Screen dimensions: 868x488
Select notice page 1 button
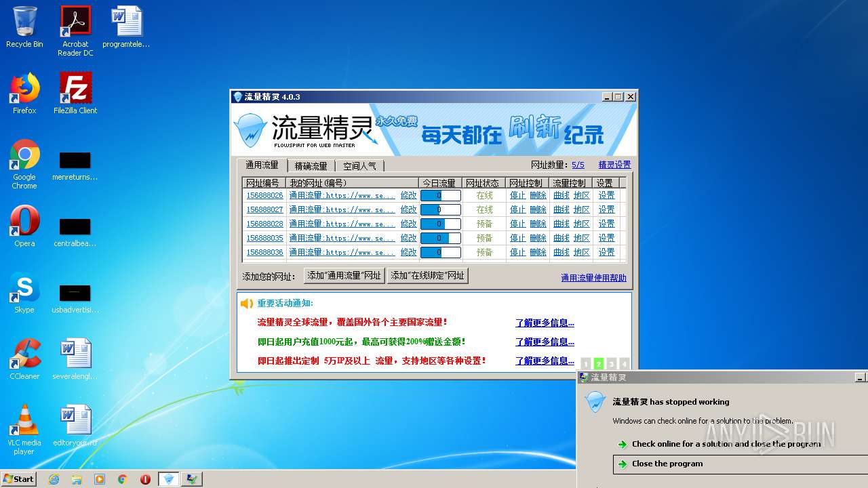click(586, 364)
